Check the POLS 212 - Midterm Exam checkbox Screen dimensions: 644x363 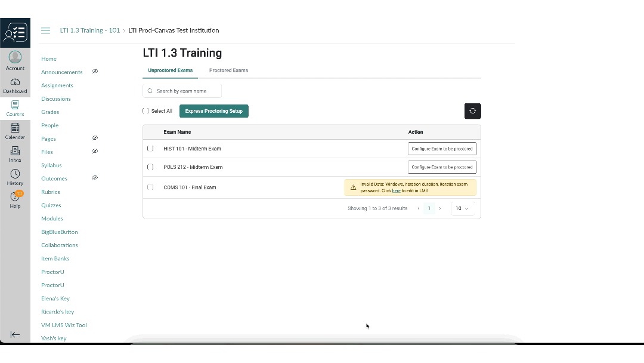point(150,167)
